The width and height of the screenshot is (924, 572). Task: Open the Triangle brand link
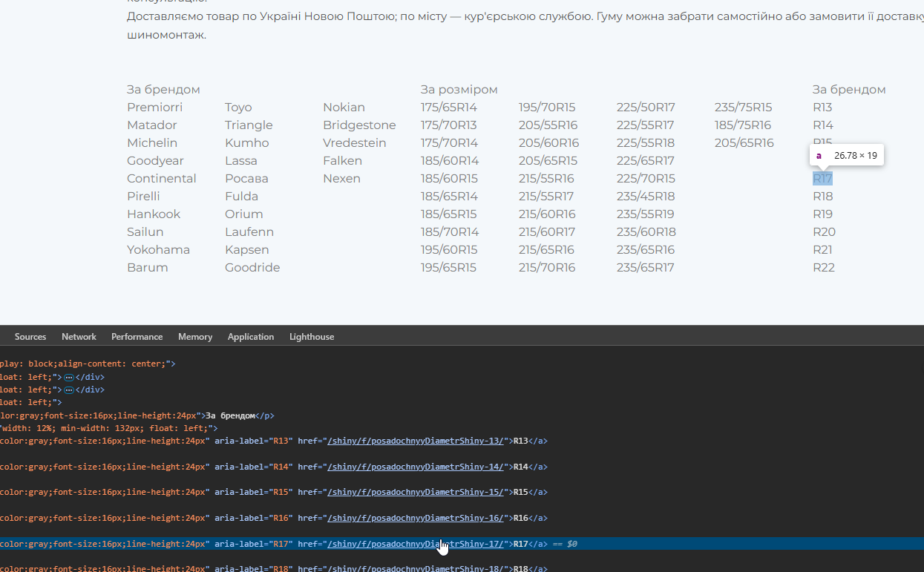click(x=249, y=125)
